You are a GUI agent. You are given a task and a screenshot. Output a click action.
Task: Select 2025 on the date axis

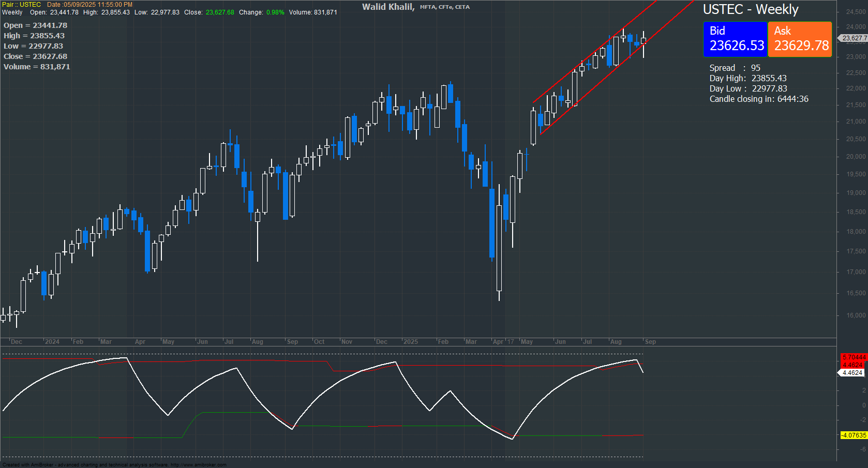click(x=412, y=342)
